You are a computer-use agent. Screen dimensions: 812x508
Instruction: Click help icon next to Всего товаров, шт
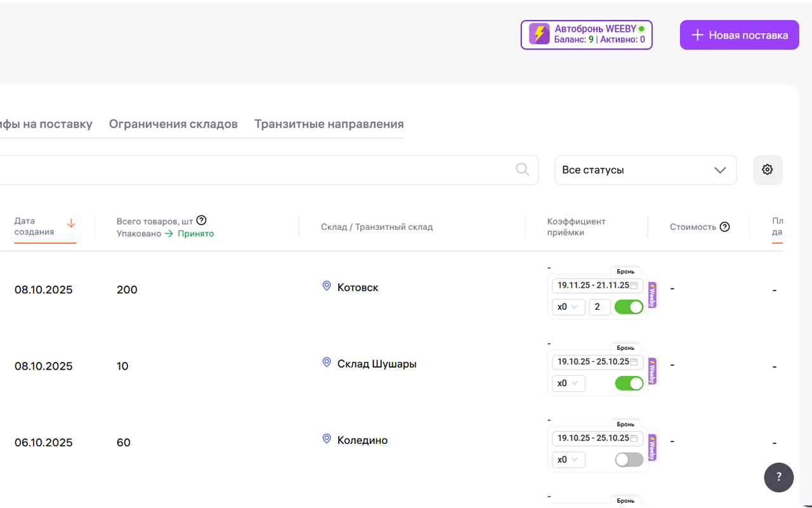[x=201, y=220]
